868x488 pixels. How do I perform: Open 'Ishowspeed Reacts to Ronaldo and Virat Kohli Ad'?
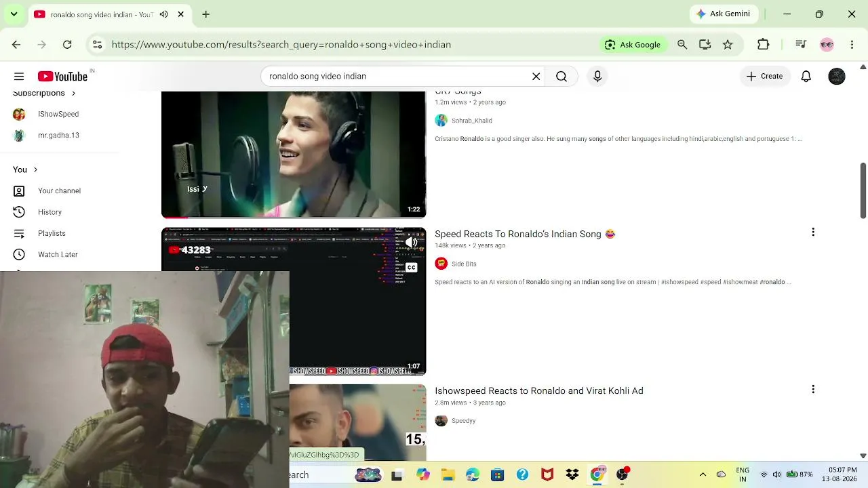pyautogui.click(x=539, y=390)
